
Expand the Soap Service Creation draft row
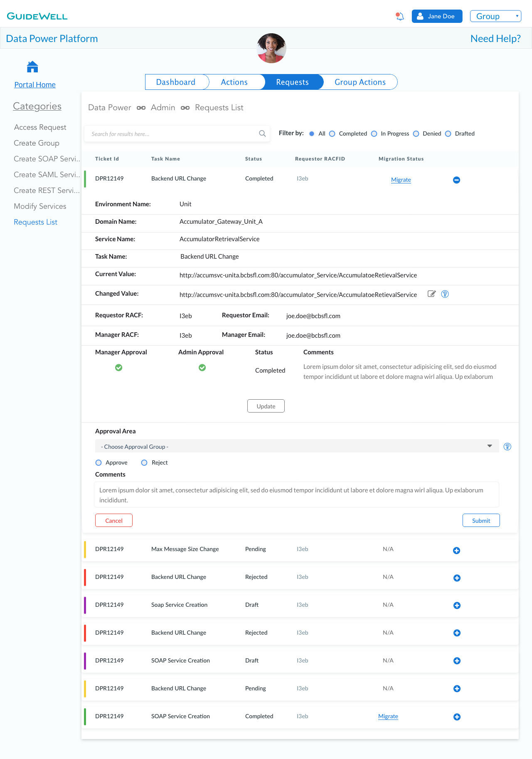(457, 606)
